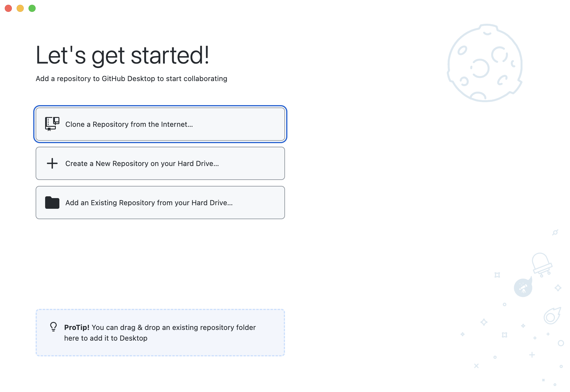Click "here to add it to Desktop" text
This screenshot has height=392, width=570.
106,338
